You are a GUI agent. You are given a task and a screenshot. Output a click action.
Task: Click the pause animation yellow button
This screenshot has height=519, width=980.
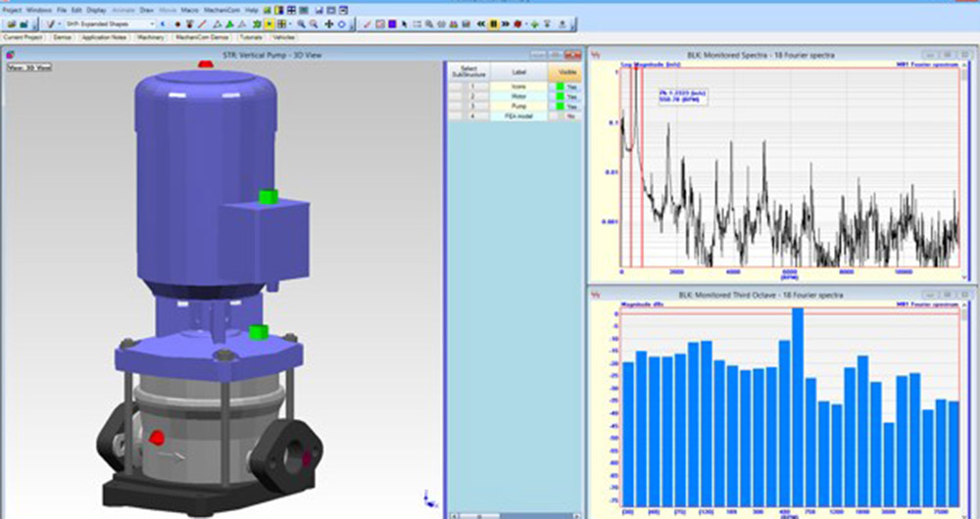[494, 24]
